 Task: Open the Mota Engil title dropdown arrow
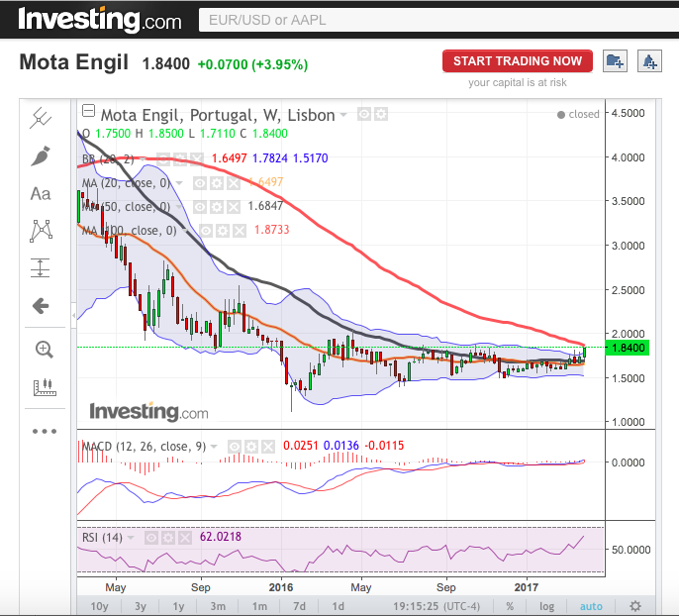(343, 115)
